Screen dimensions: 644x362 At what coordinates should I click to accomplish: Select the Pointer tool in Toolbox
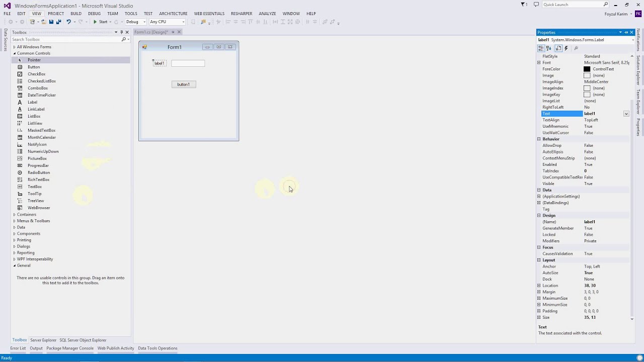point(70,60)
